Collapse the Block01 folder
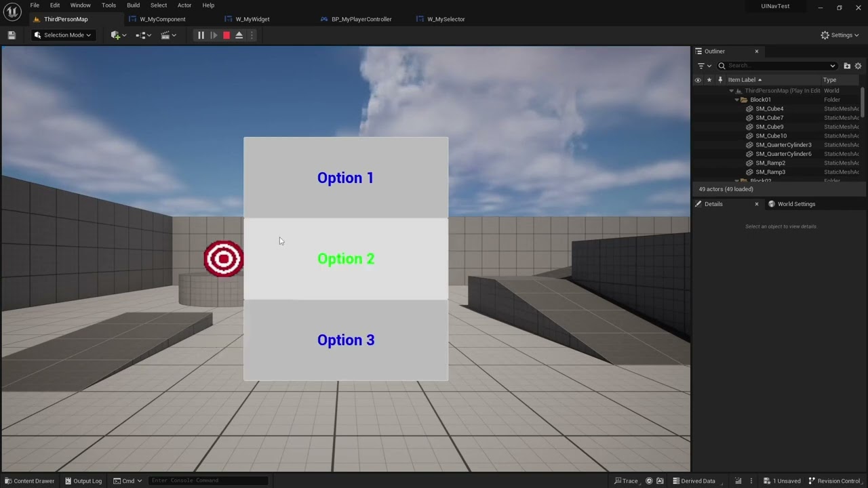This screenshot has width=868, height=488. click(737, 100)
